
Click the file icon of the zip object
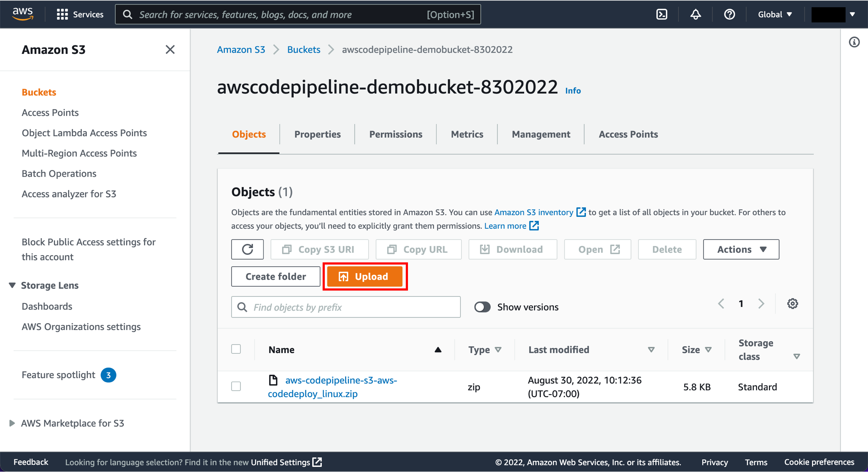[273, 380]
